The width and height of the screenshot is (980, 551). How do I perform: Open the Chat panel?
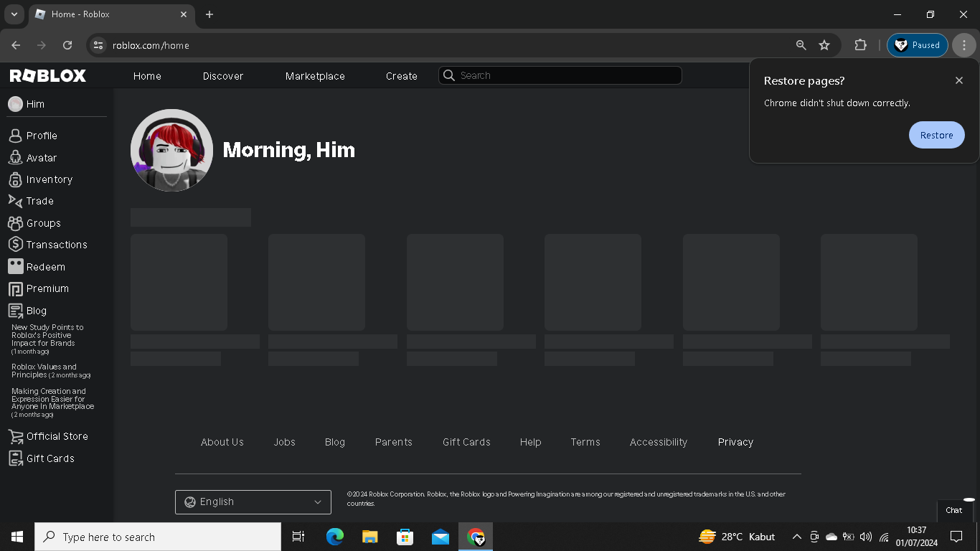[954, 511]
